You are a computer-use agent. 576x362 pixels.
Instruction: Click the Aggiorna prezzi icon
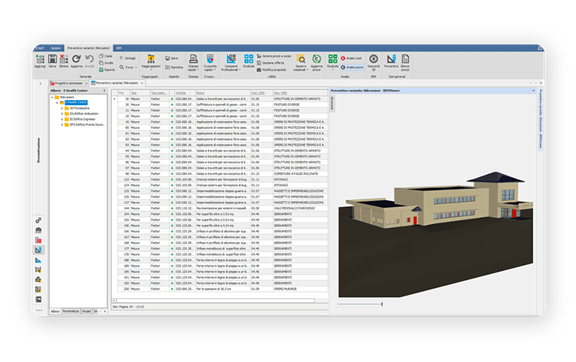316,62
